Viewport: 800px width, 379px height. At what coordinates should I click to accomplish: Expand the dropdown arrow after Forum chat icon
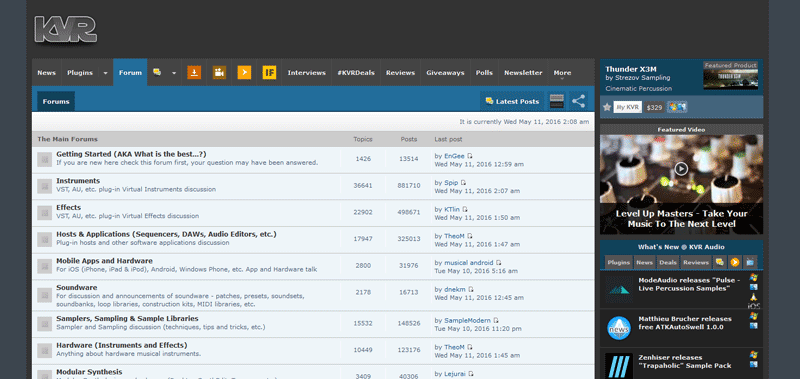coord(173,73)
